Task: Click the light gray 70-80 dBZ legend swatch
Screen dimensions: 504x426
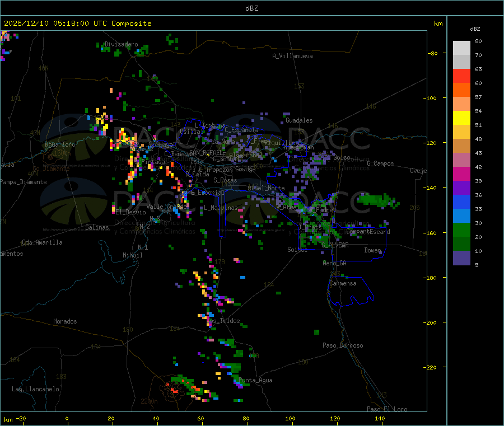Action: coord(461,48)
